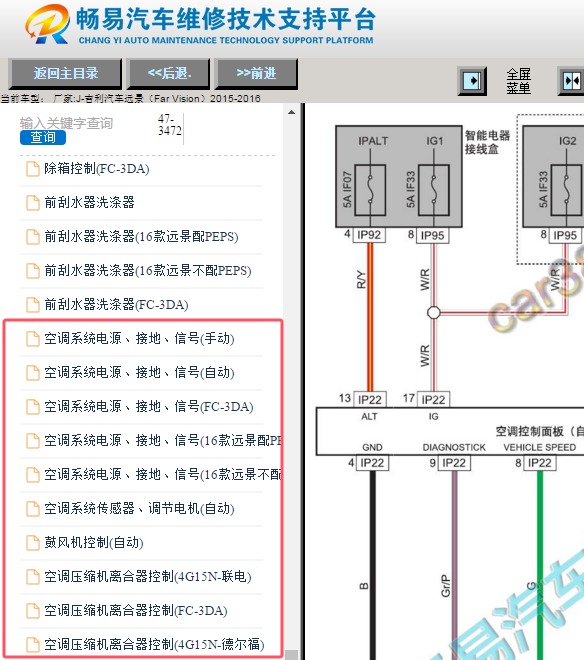Click the 返回主目录 button

65,74
